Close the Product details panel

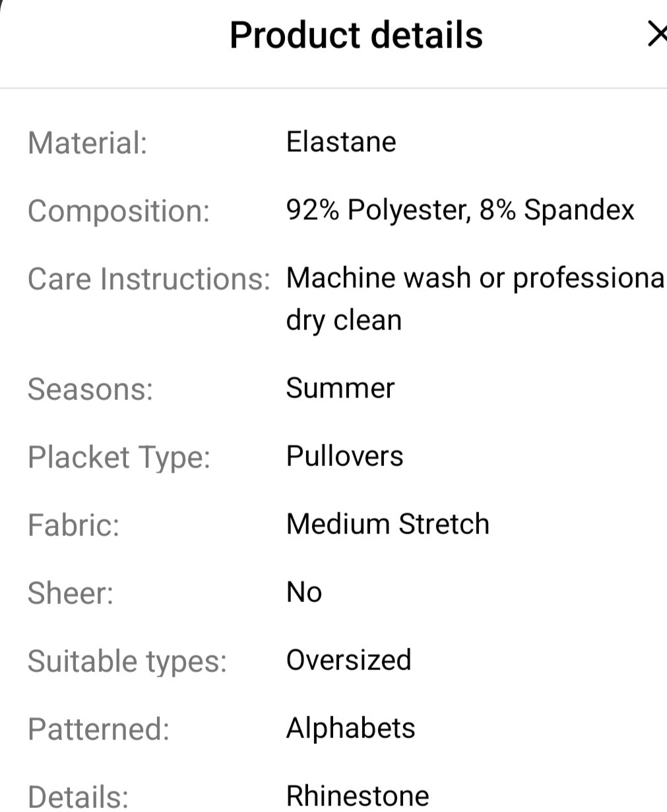(656, 34)
